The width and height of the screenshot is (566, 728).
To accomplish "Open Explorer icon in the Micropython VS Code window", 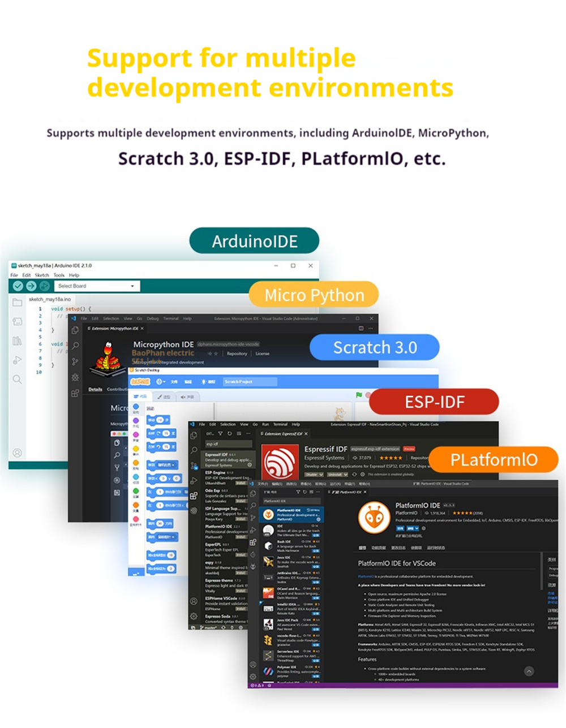I will coord(75,330).
